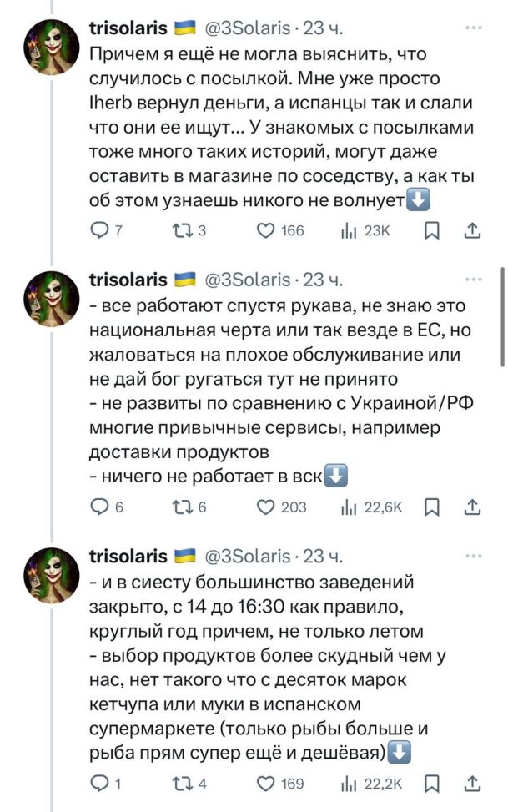The height and width of the screenshot is (812, 508).
Task: Click the scrollbar on the right edge
Action: pyautogui.click(x=501, y=317)
